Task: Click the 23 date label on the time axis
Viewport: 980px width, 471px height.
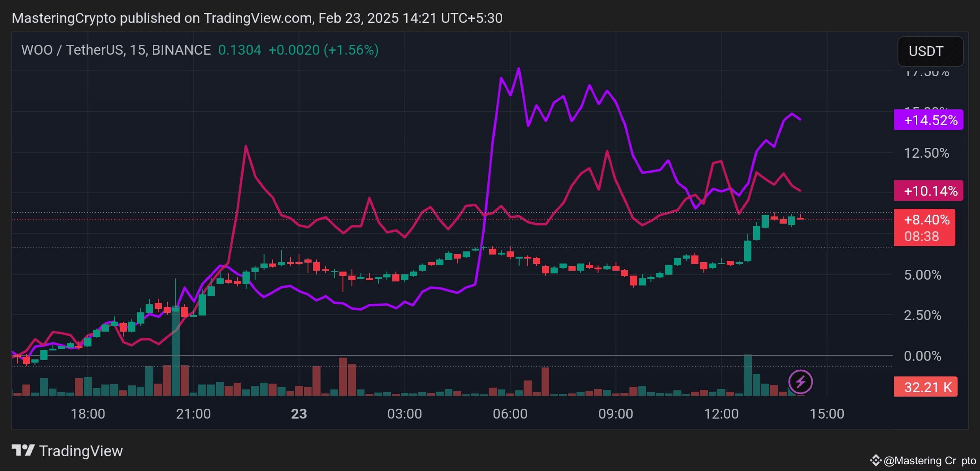Action: click(x=299, y=414)
